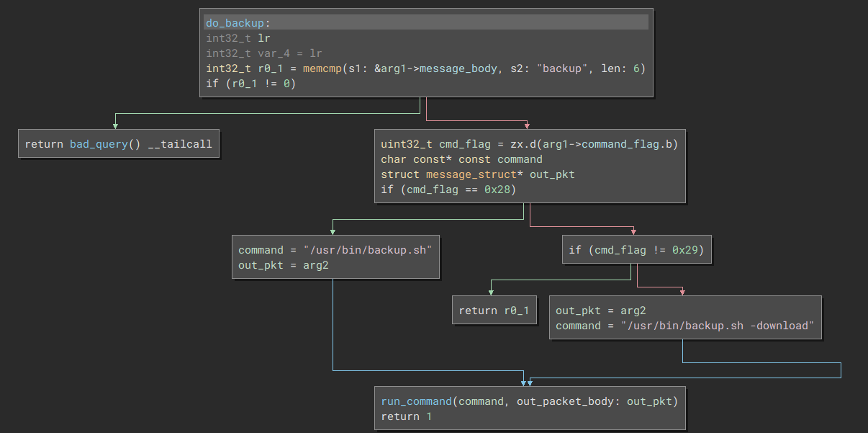The image size is (868, 433).
Task: Click the command_flag struct field
Action: [618, 144]
